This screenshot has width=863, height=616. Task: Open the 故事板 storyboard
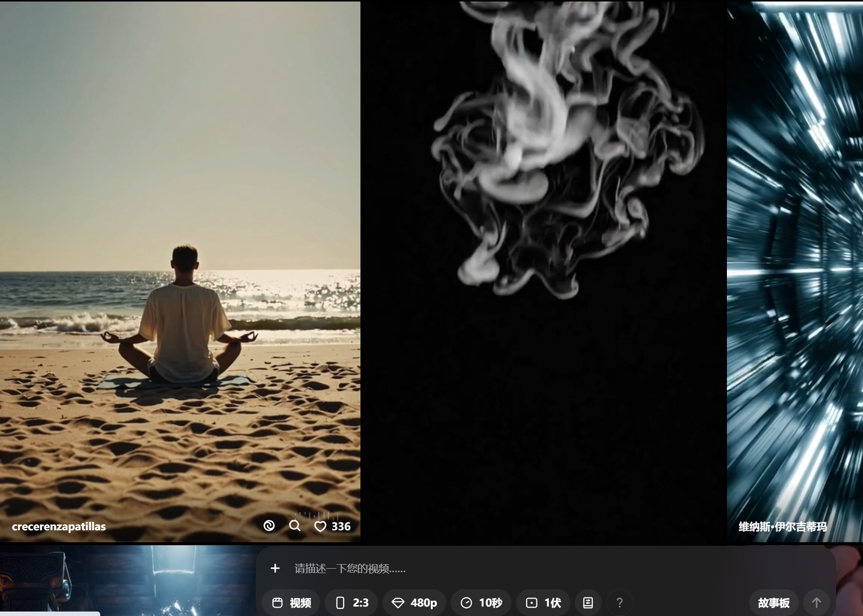(773, 603)
